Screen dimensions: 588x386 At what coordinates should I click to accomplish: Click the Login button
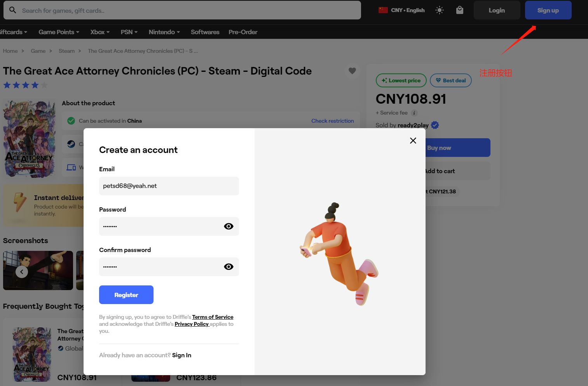pos(497,10)
